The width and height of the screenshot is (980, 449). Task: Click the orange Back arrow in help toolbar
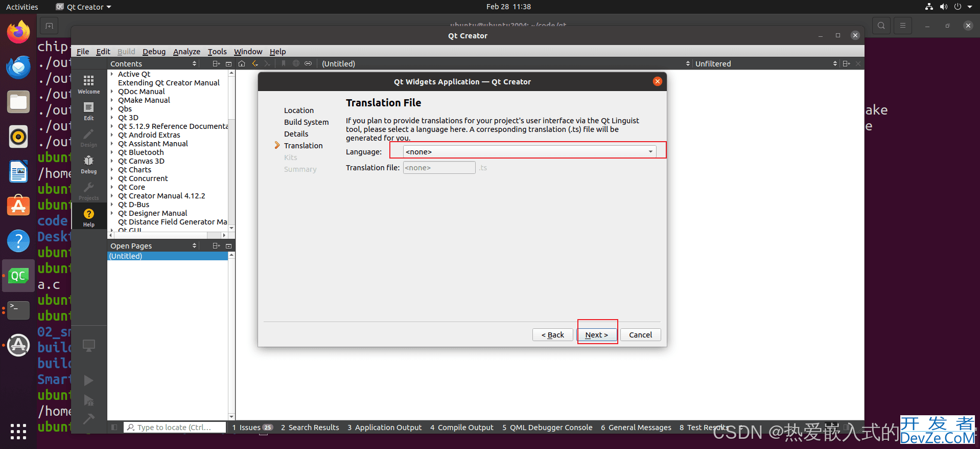click(x=255, y=63)
